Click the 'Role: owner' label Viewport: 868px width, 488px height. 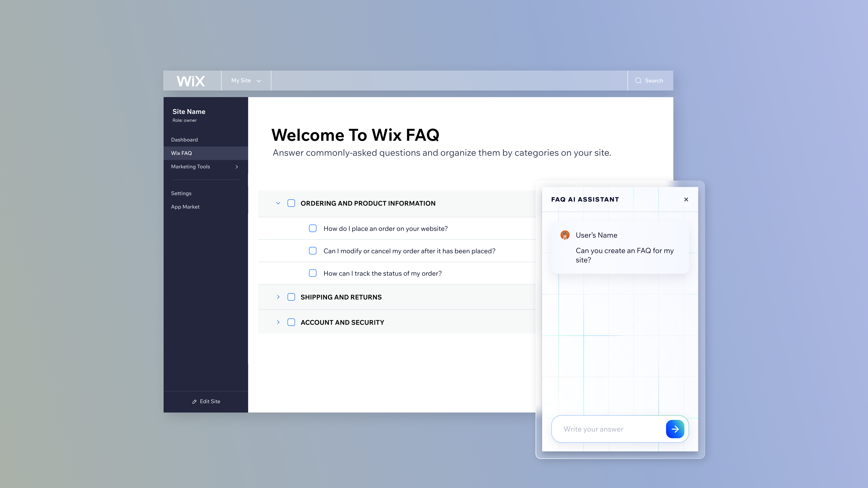tap(184, 120)
